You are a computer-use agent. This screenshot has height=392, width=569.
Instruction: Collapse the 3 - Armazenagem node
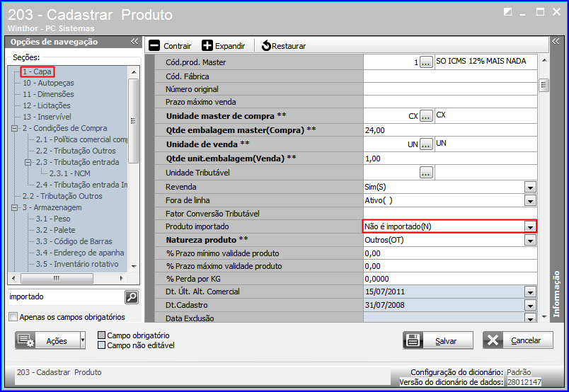coord(15,207)
